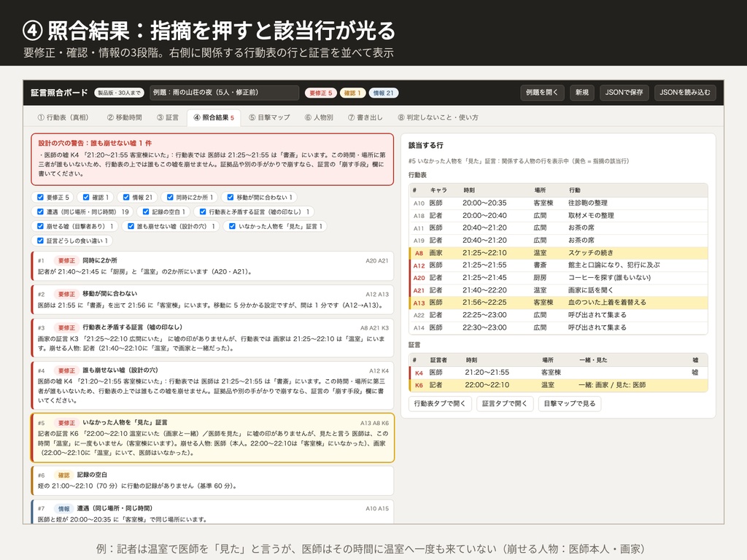Click row A13 医師 血のついた上着を着替える
This screenshot has width=747, height=560.
(x=558, y=303)
